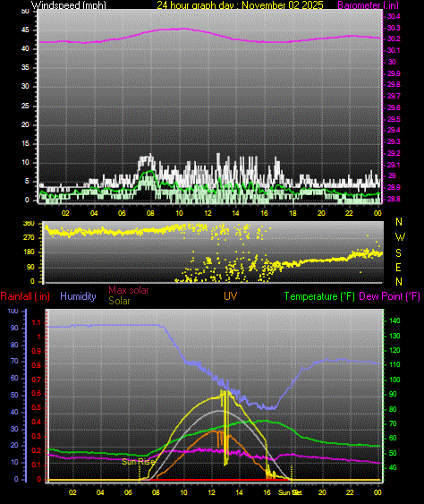Click the UV legend label

(230, 296)
